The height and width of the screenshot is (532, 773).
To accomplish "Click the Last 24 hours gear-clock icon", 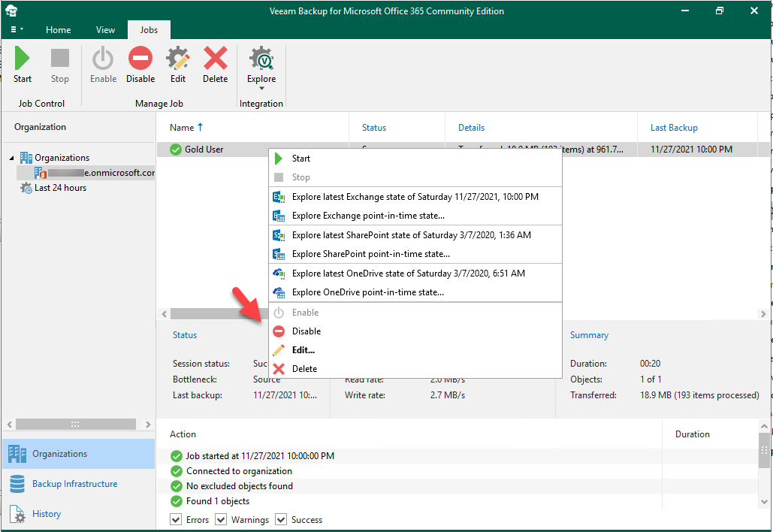I will tap(26, 188).
